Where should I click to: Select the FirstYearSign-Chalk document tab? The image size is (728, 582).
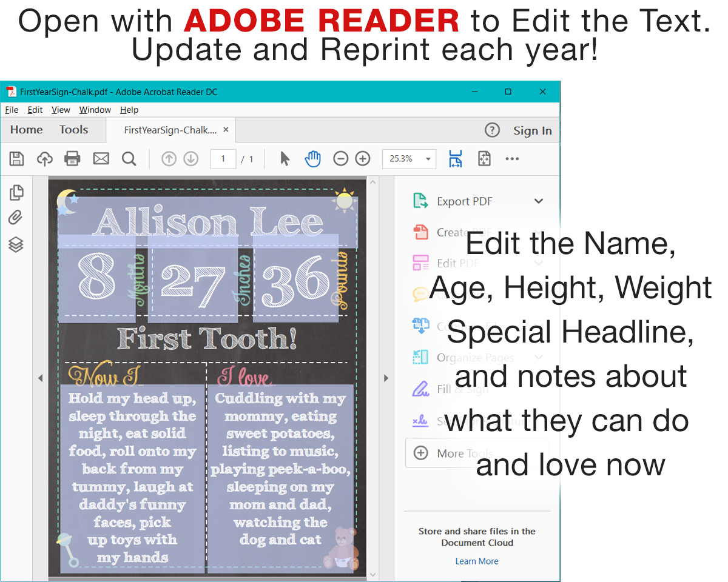(x=170, y=130)
